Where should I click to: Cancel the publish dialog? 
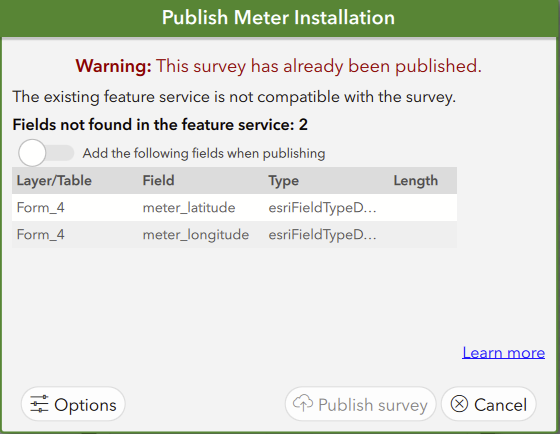click(489, 404)
